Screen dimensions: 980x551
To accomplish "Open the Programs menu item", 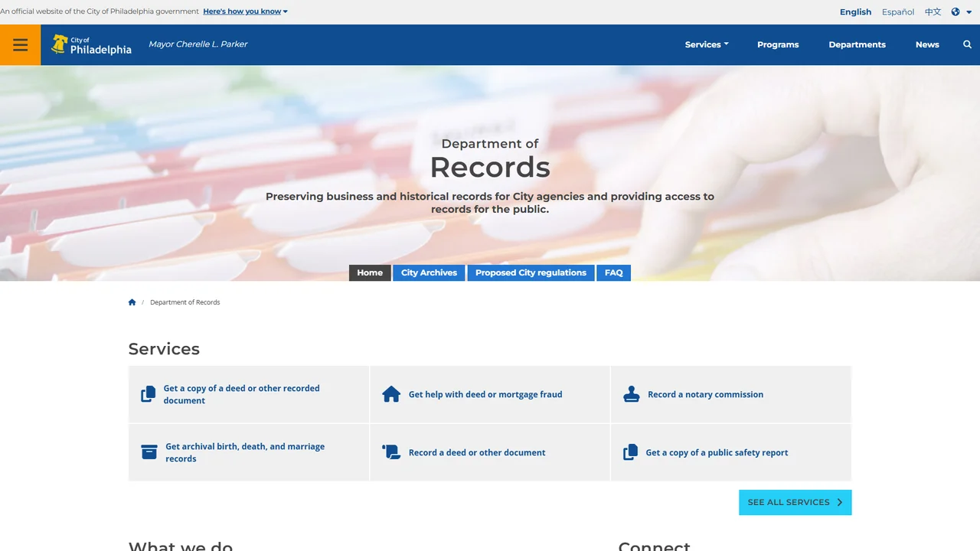I will click(x=778, y=44).
